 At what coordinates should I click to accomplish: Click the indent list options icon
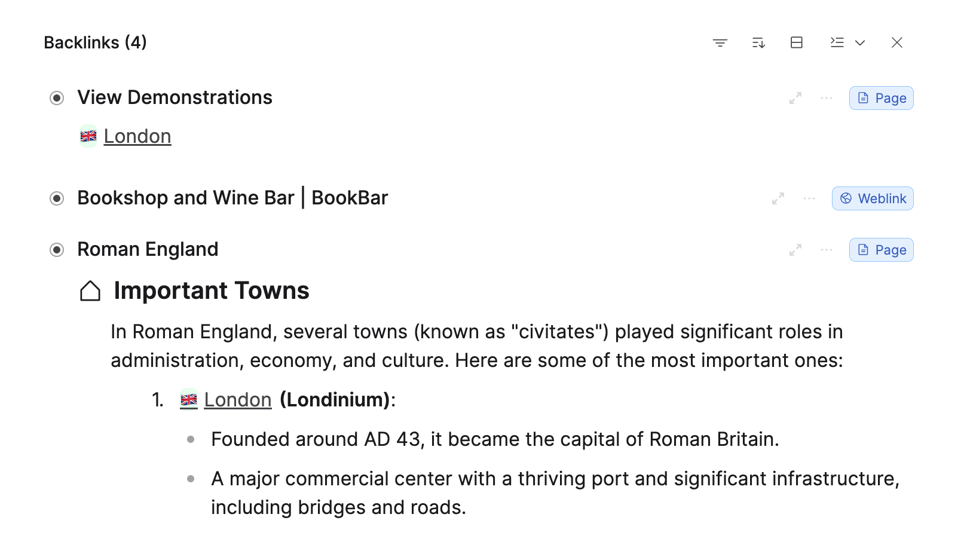(837, 42)
